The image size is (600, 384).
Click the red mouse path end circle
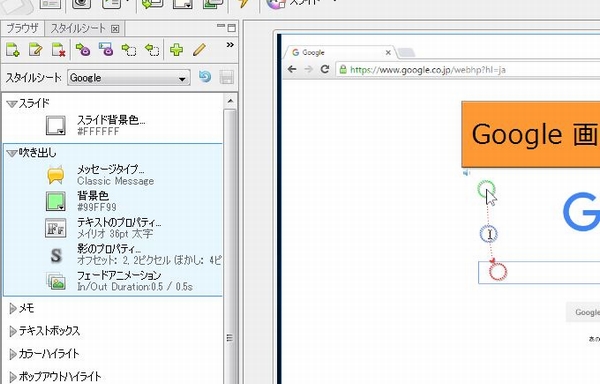point(498,272)
